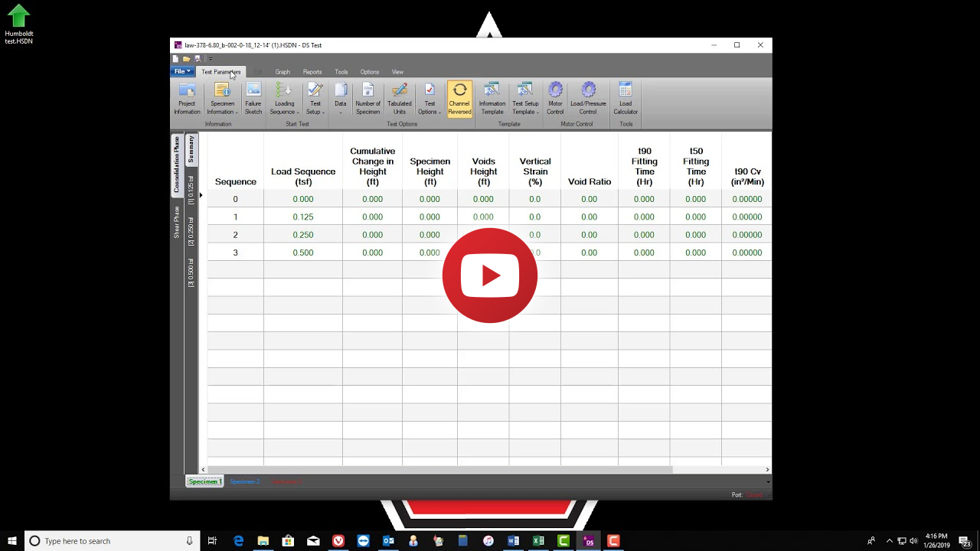Play the video with red button

(x=490, y=275)
